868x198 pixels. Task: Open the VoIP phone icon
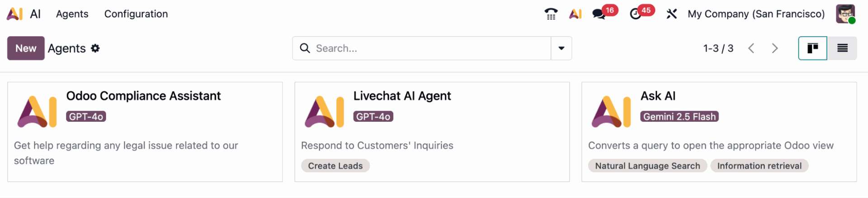pos(551,14)
